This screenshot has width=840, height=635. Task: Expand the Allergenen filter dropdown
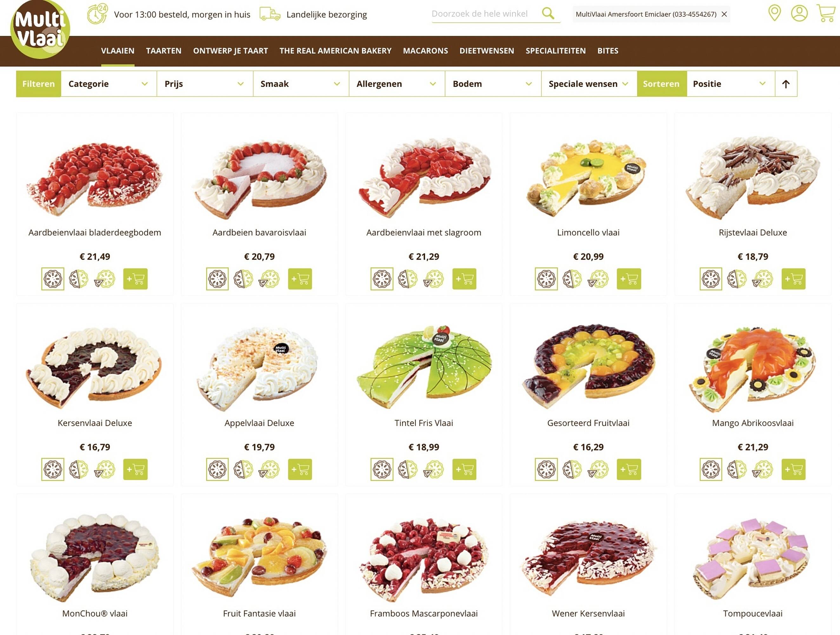[x=397, y=84]
